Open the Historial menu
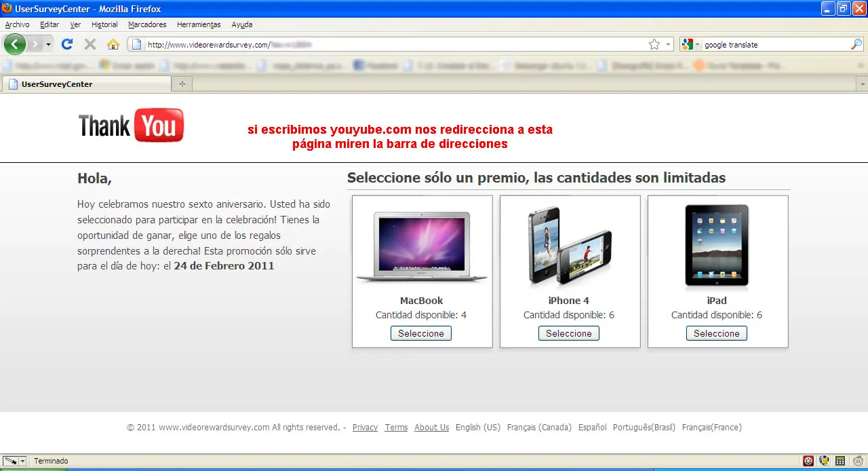 (104, 24)
